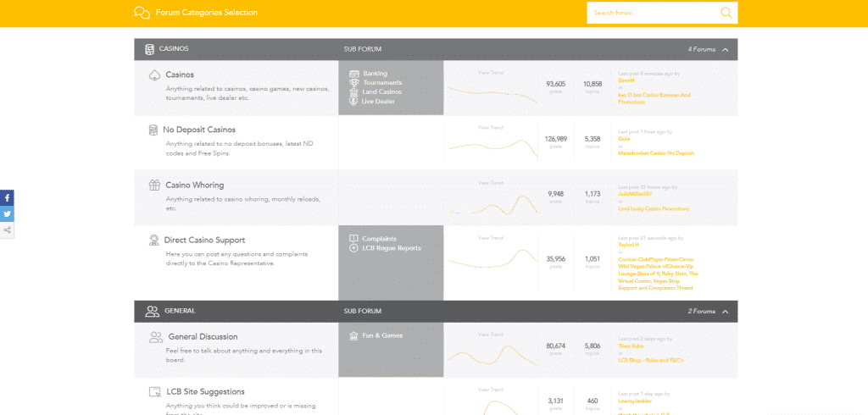Click the LCB Site Suggestions icon
The height and width of the screenshot is (415, 868).
coord(155,392)
